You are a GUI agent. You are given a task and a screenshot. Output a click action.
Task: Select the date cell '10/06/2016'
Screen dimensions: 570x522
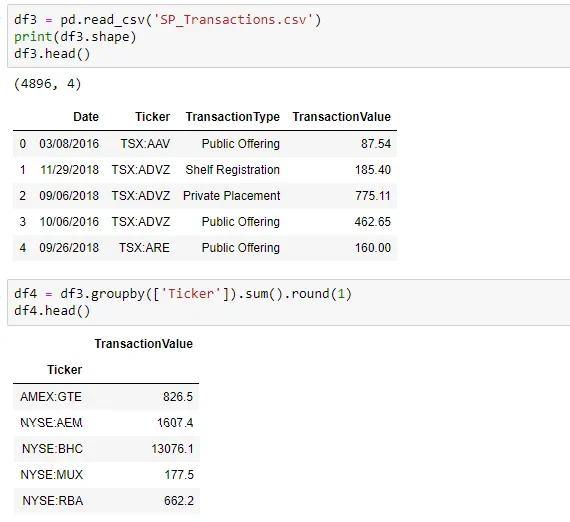tap(69, 222)
